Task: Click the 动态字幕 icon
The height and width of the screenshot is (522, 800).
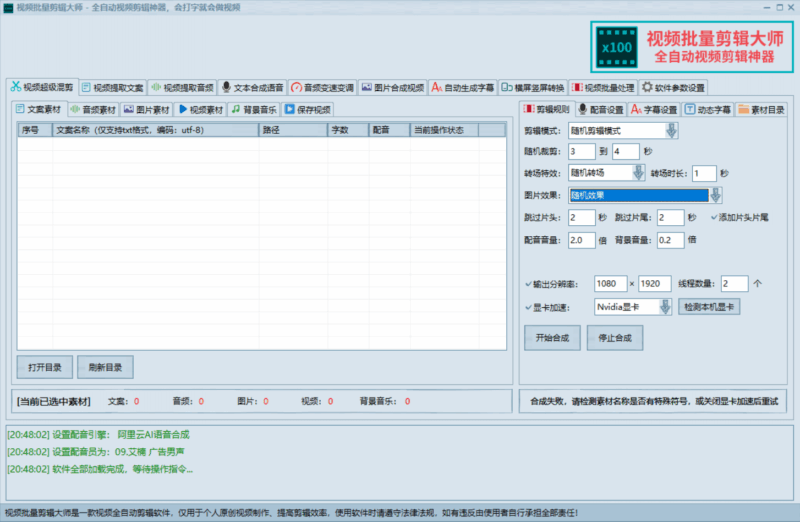Action: (x=690, y=109)
